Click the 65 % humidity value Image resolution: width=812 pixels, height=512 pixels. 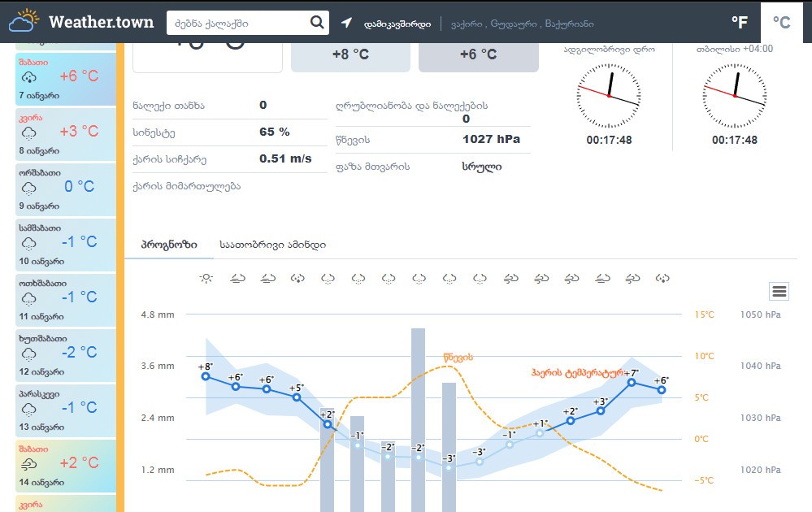275,132
